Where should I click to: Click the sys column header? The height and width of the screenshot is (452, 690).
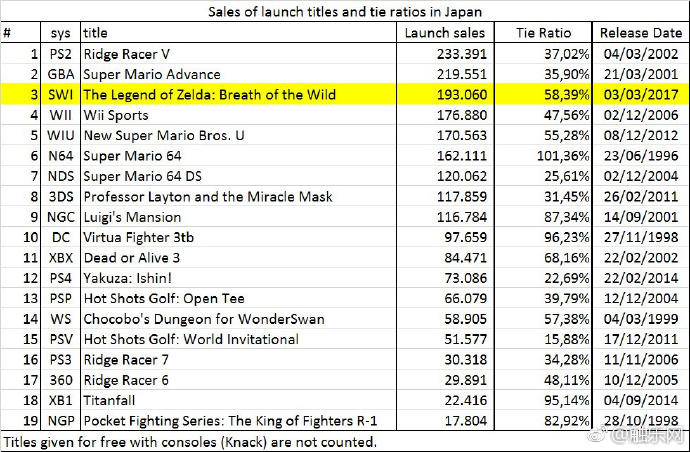[x=61, y=33]
